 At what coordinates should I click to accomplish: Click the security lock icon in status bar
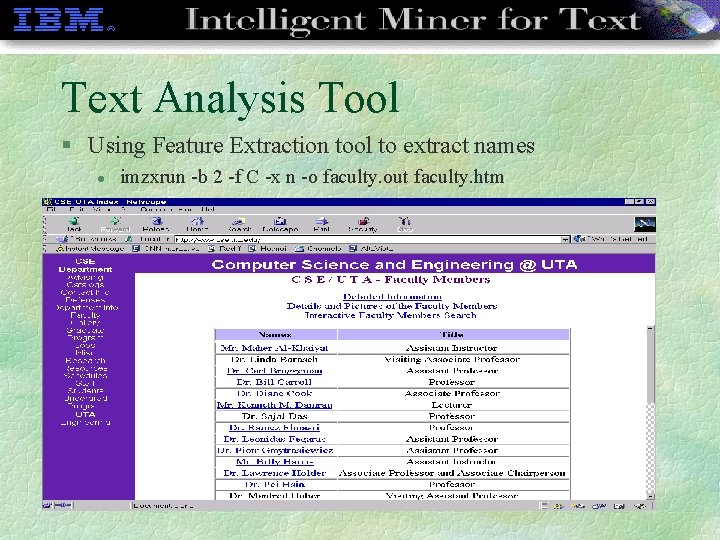click(x=48, y=506)
